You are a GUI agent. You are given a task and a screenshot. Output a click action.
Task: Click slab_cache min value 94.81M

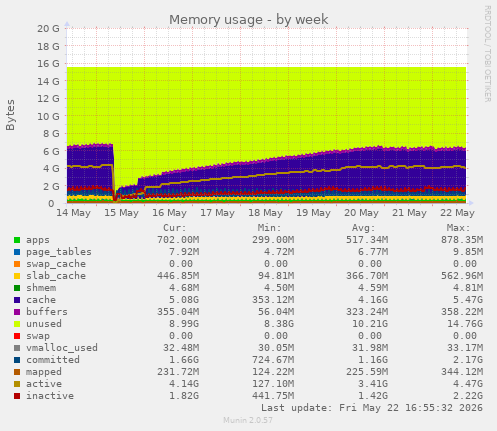point(276,276)
